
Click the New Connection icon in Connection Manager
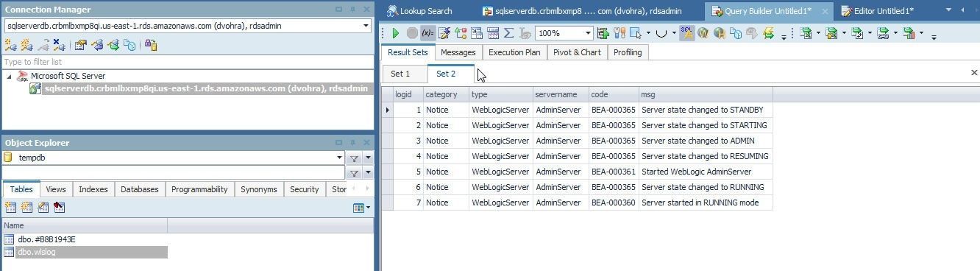pos(10,45)
